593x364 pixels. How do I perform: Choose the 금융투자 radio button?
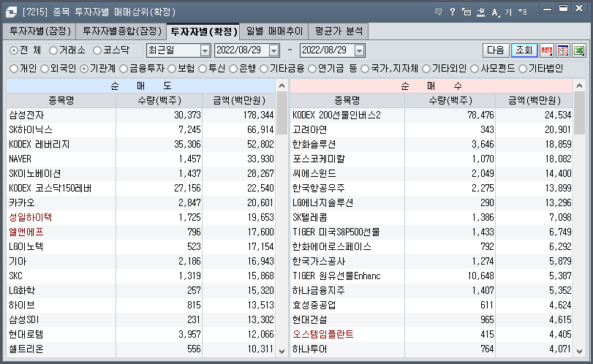tap(124, 69)
